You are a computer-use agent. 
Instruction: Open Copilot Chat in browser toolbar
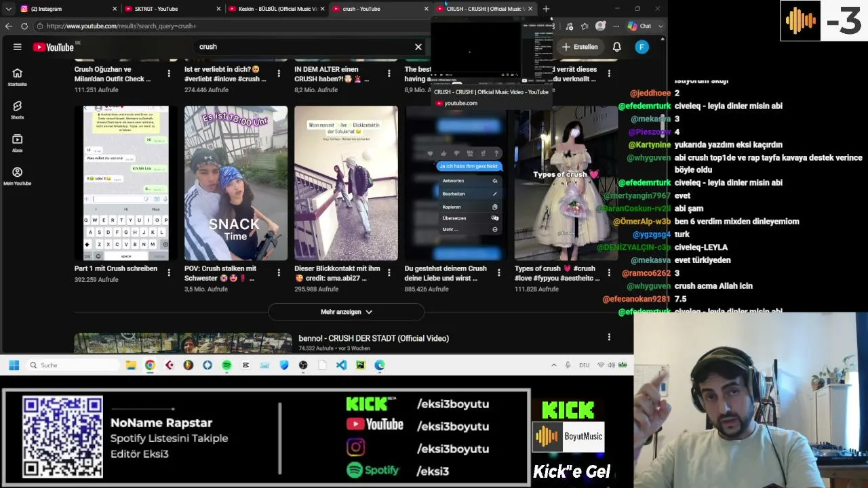(x=639, y=26)
